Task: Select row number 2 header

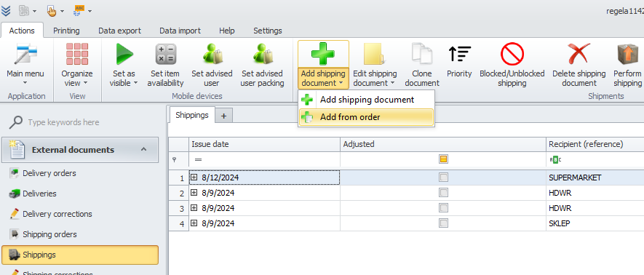Action: [179, 193]
